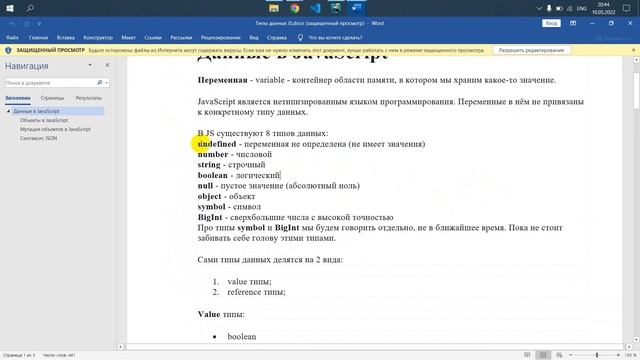640x360 pixels.
Task: Click zoom out minus button
Action: click(571, 356)
